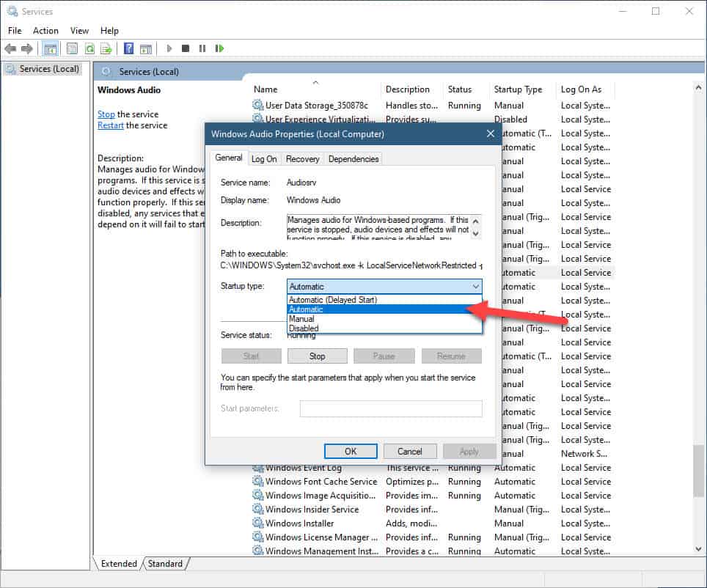The image size is (707, 588).
Task: Switch to the Dependencies tab
Action: point(353,158)
